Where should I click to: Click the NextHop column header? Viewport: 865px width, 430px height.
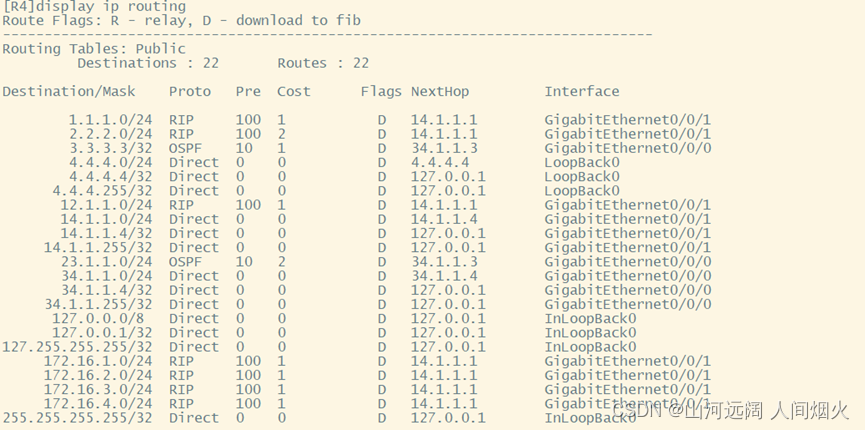pyautogui.click(x=439, y=91)
